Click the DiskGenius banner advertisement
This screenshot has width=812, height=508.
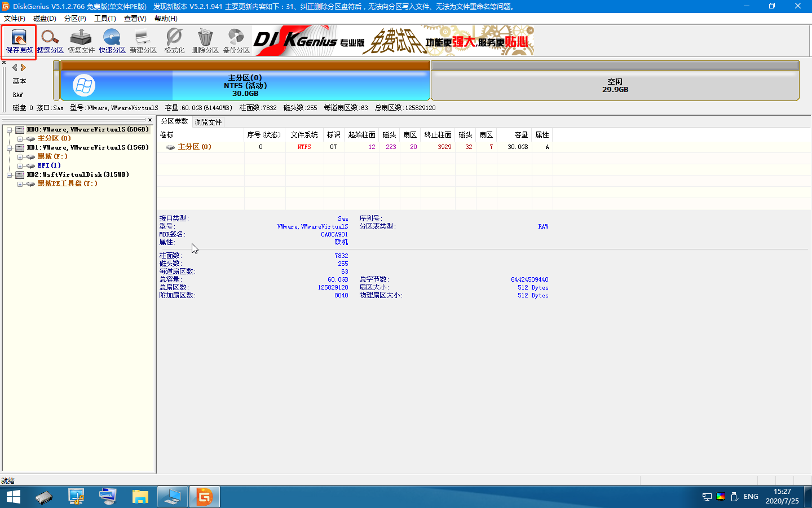394,41
